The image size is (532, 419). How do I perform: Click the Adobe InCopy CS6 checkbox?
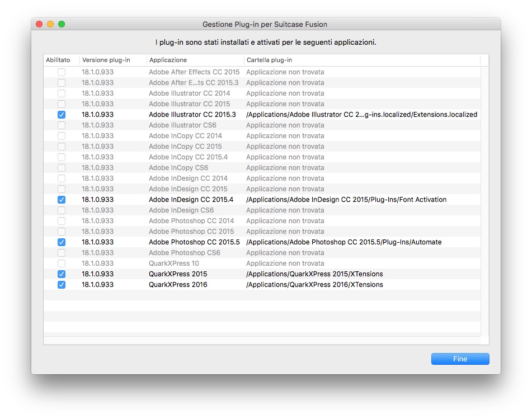[62, 168]
